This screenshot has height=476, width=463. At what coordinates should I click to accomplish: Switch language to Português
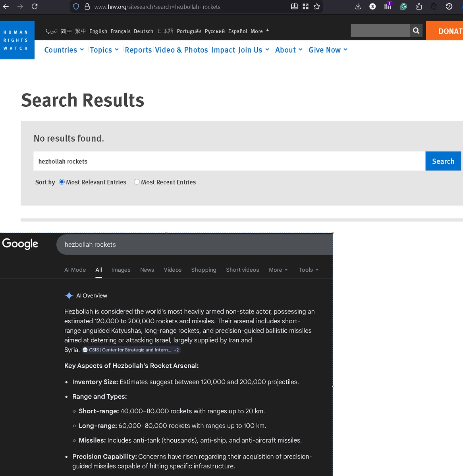[x=189, y=31]
